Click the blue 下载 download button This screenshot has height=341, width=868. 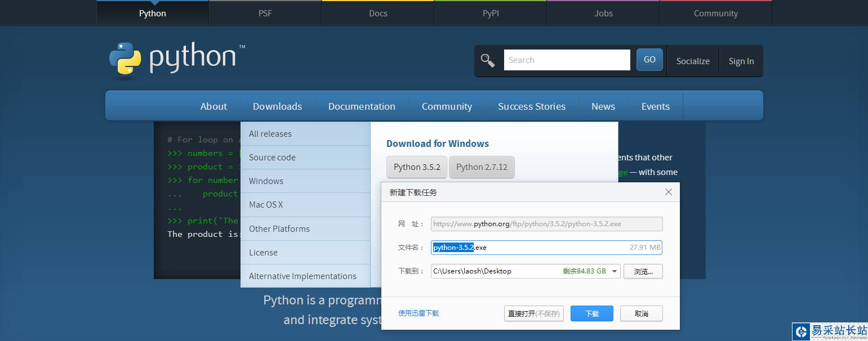[591, 313]
